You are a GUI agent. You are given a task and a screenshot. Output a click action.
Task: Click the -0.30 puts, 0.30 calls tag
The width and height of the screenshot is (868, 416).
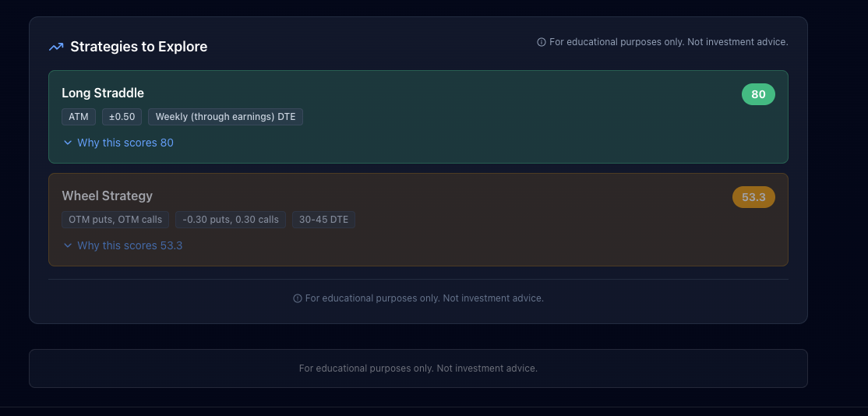(x=231, y=220)
